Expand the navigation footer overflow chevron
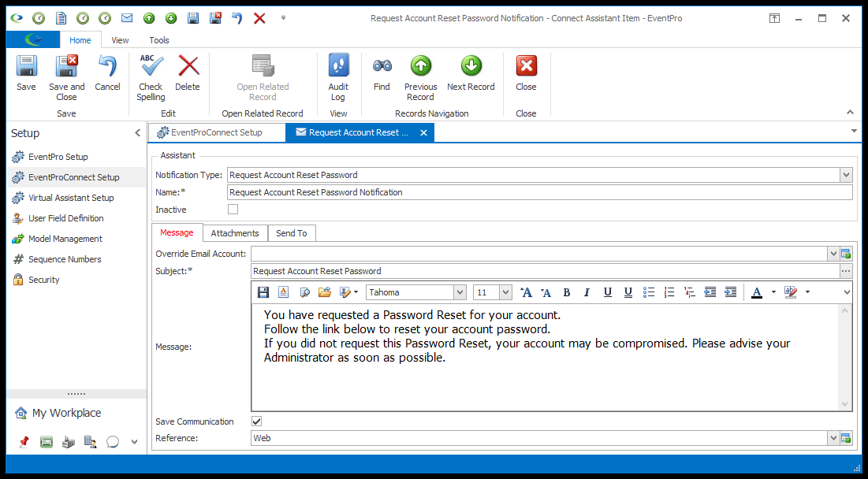868x479 pixels. pyautogui.click(x=135, y=442)
